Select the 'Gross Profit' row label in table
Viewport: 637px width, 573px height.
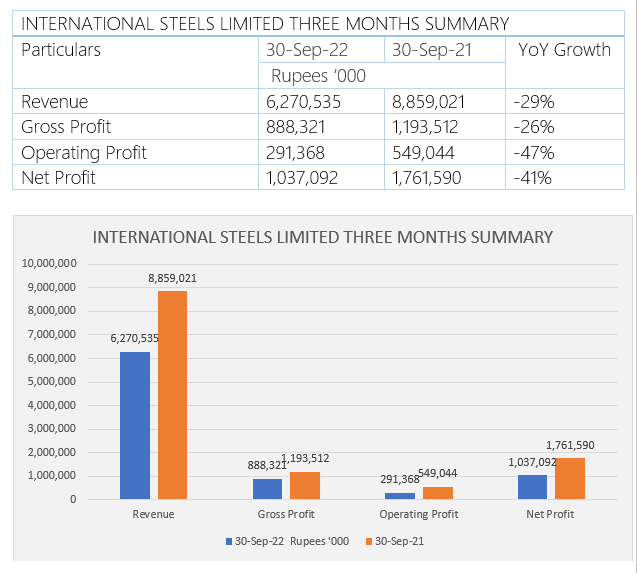(x=66, y=127)
